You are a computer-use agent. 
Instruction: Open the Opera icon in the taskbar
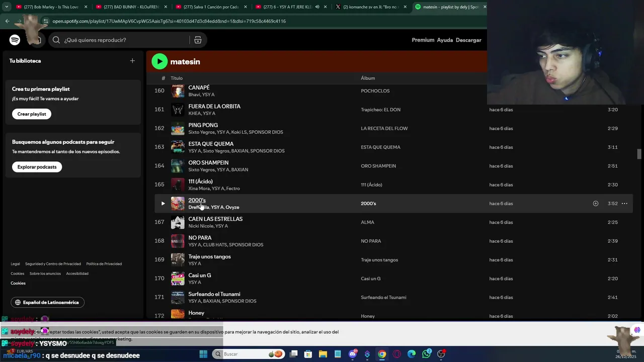397,354
